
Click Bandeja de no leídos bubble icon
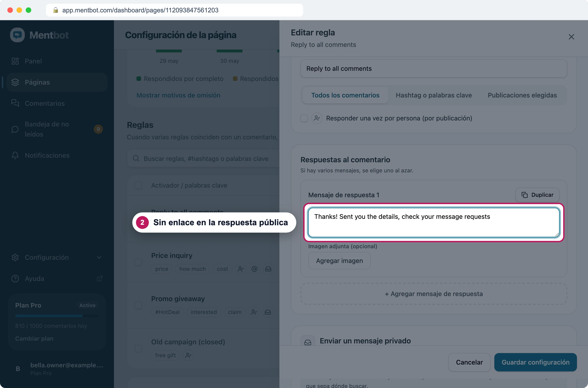[15, 129]
